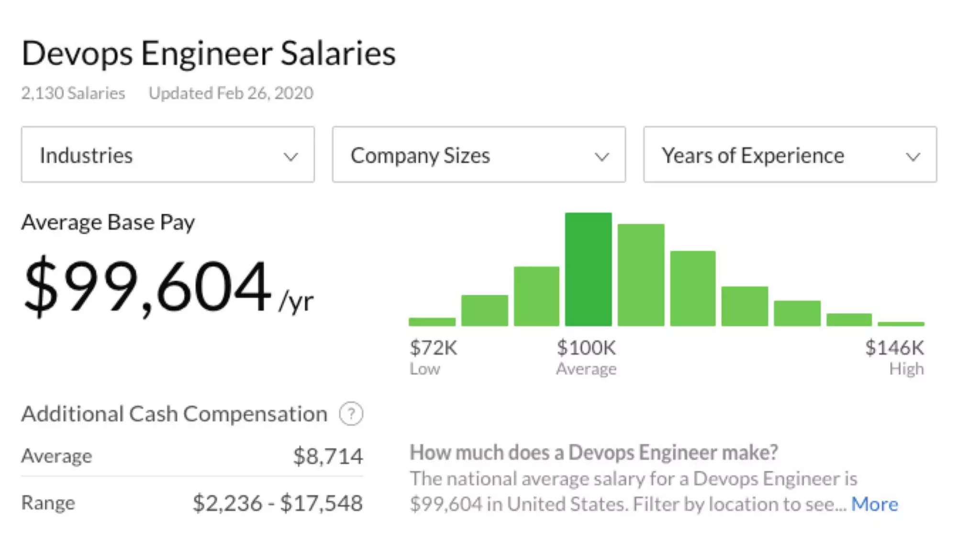The width and height of the screenshot is (980, 551).
Task: Click the $72K Low label
Action: (433, 356)
